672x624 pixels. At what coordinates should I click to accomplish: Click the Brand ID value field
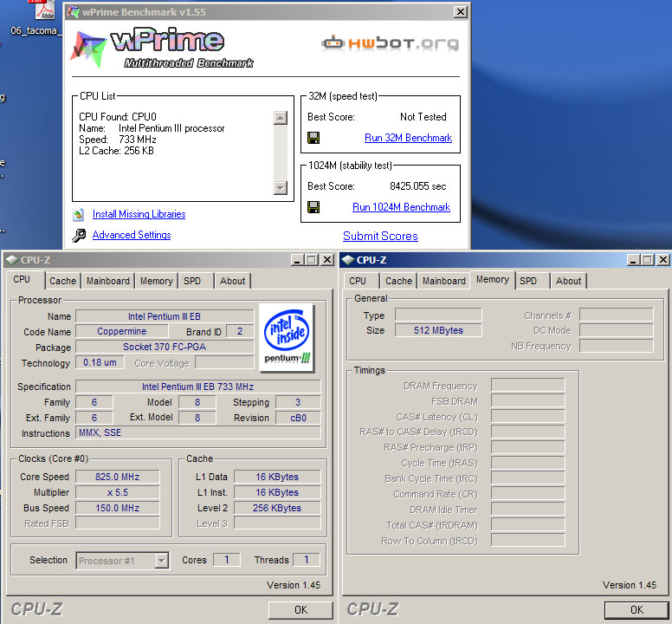click(x=240, y=332)
